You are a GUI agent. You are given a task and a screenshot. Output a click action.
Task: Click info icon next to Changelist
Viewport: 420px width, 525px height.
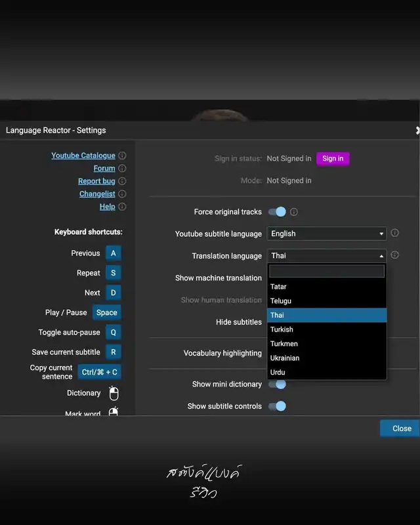pos(122,194)
